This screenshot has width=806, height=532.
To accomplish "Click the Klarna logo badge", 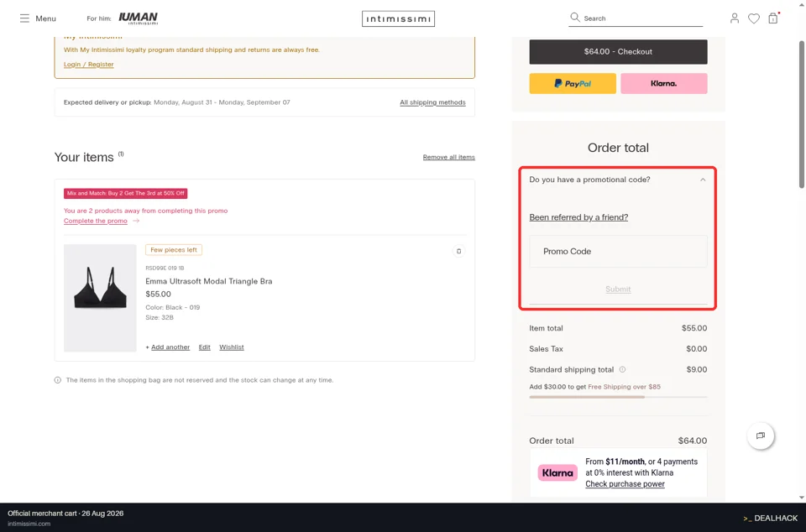I will click(x=557, y=472).
